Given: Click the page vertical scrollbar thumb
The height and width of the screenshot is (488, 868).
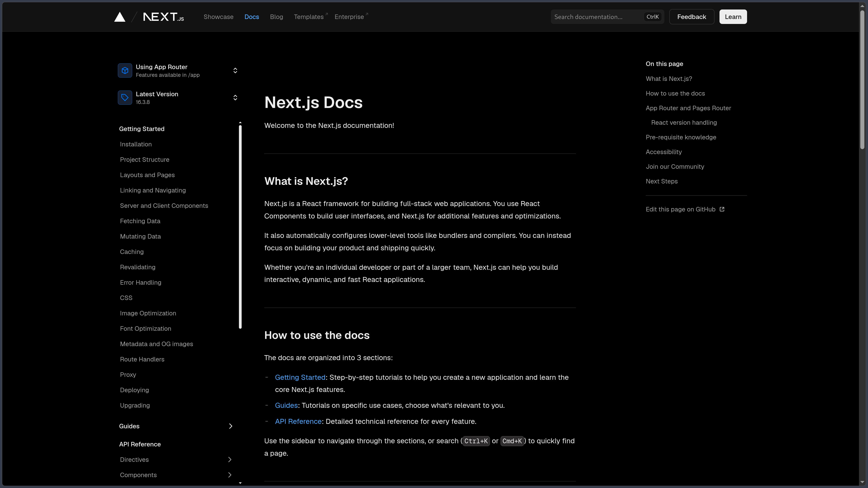Looking at the screenshot, I should 862,80.
